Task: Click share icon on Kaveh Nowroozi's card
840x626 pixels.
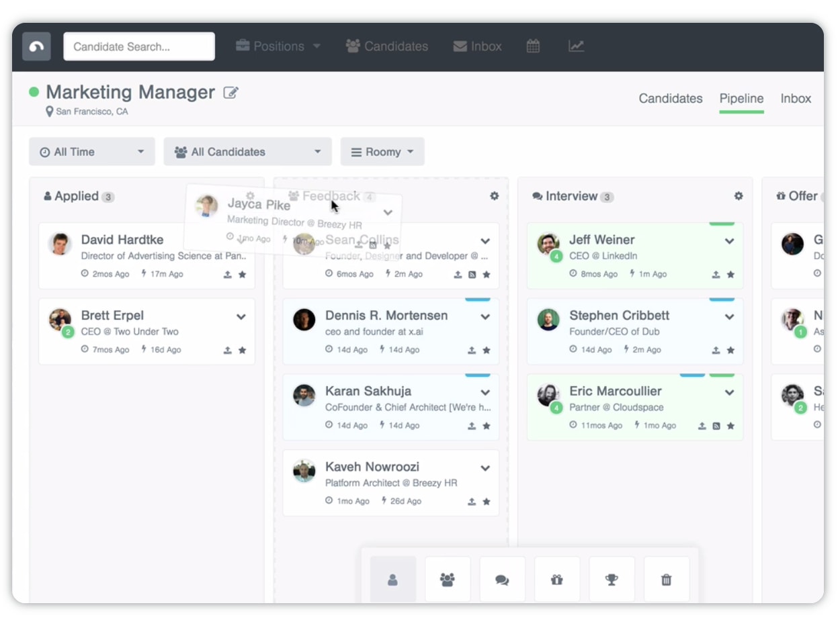Action: tap(472, 501)
